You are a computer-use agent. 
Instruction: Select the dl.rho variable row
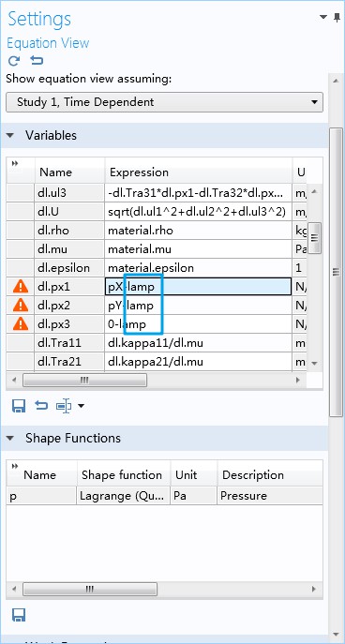pyautogui.click(x=156, y=231)
